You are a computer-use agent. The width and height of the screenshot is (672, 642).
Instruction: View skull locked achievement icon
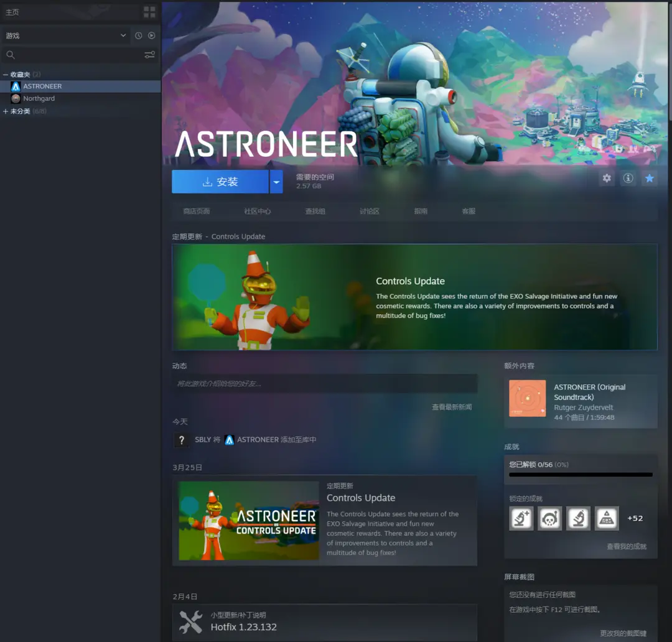[550, 519]
